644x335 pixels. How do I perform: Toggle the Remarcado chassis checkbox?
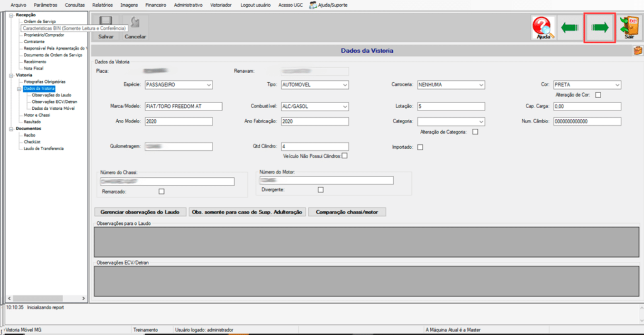161,191
